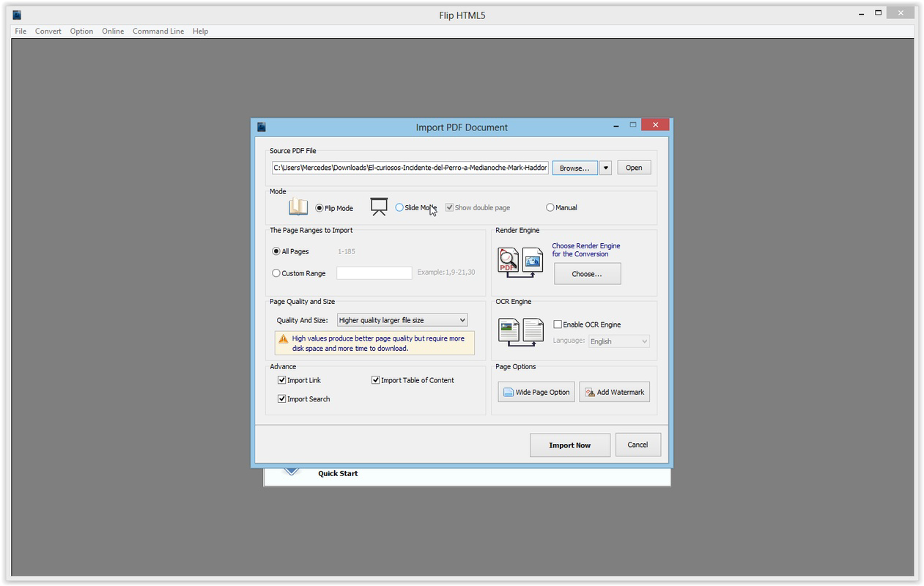
Task: Maximize the Import PDF Document dialog
Action: pos(633,125)
